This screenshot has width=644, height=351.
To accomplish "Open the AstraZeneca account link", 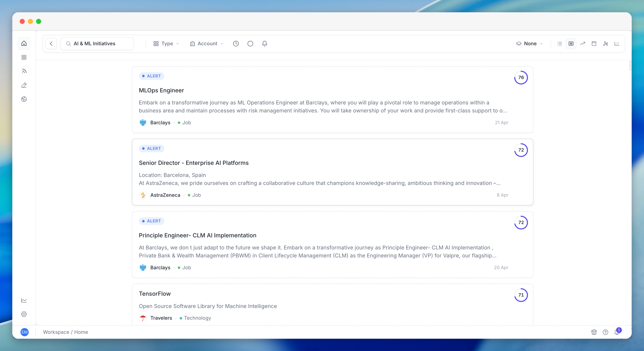I will pos(165,195).
